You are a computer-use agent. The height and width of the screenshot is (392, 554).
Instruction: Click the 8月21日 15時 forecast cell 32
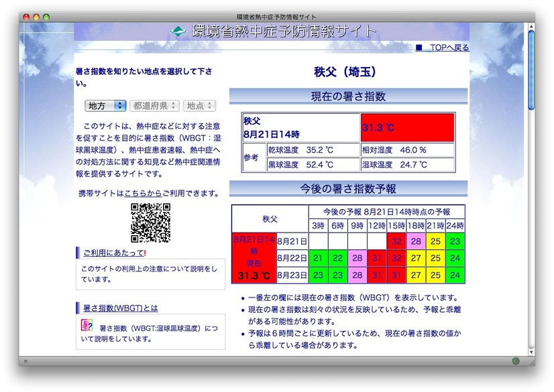396,241
